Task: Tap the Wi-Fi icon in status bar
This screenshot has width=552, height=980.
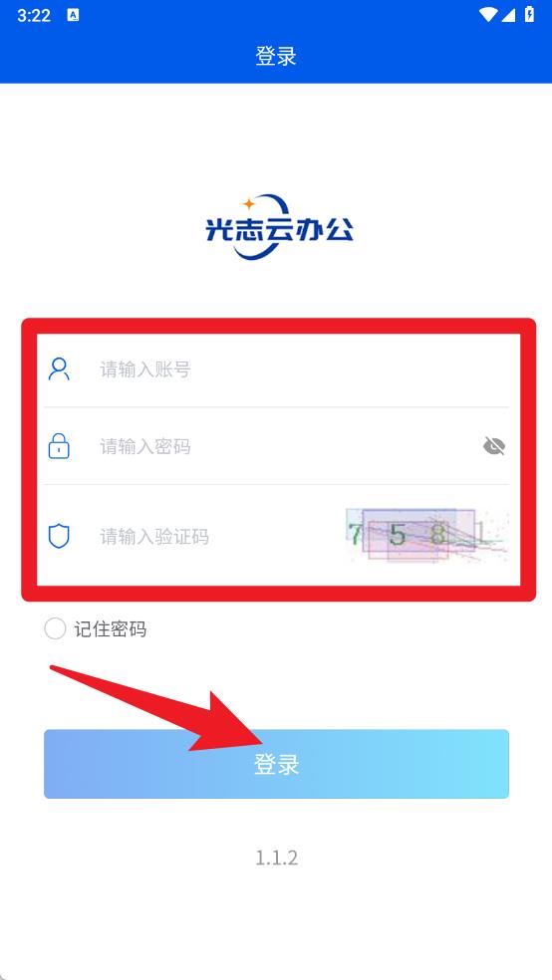Action: pyautogui.click(x=487, y=15)
